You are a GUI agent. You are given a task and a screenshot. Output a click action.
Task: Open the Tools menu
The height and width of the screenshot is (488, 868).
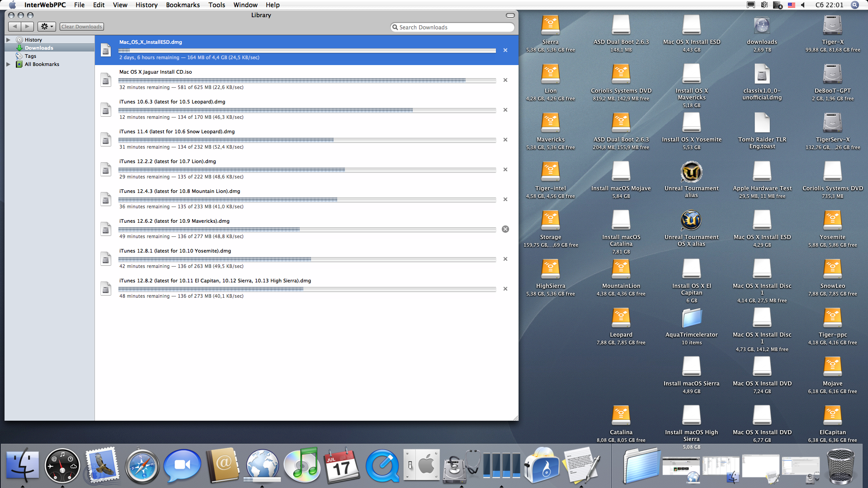click(x=217, y=5)
